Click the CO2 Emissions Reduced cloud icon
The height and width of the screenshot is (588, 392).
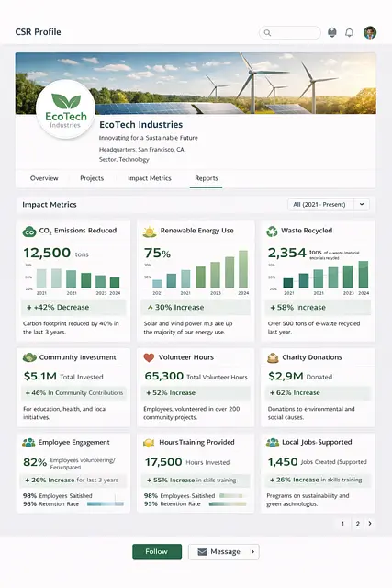29,232
